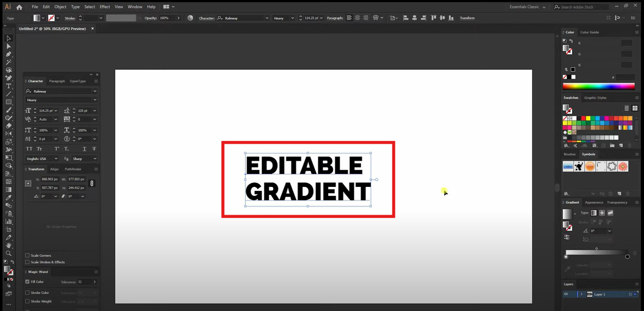Click Align Center paragraph icon
The image size is (644, 311).
click(x=358, y=18)
